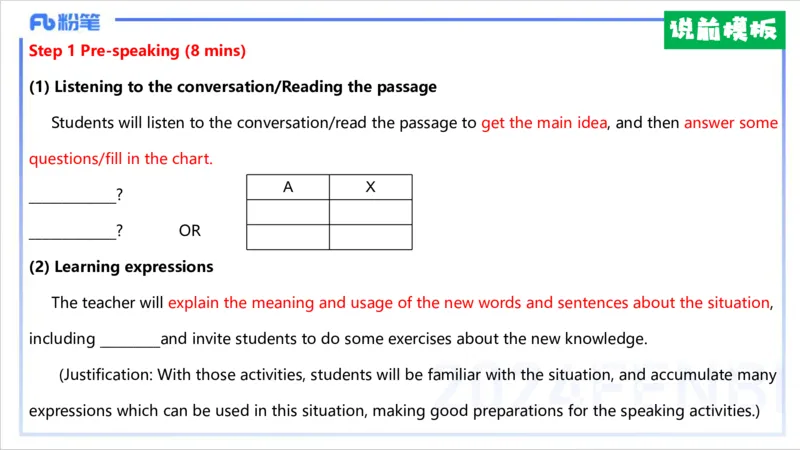Select the table header cell "X"
This screenshot has width=800, height=450.
tap(370, 187)
